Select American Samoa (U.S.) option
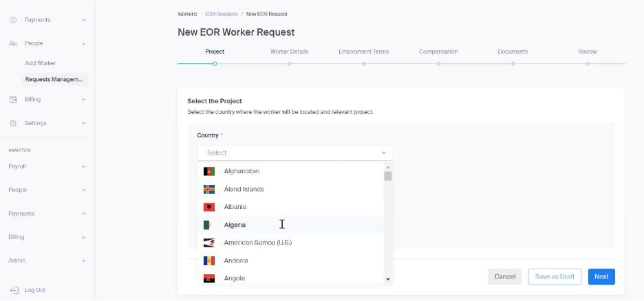 [x=290, y=243]
